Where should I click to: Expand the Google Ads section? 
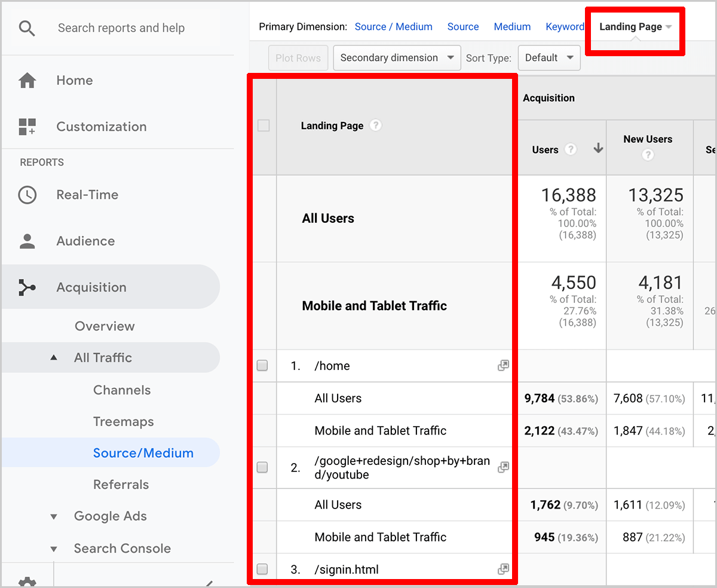coord(54,517)
